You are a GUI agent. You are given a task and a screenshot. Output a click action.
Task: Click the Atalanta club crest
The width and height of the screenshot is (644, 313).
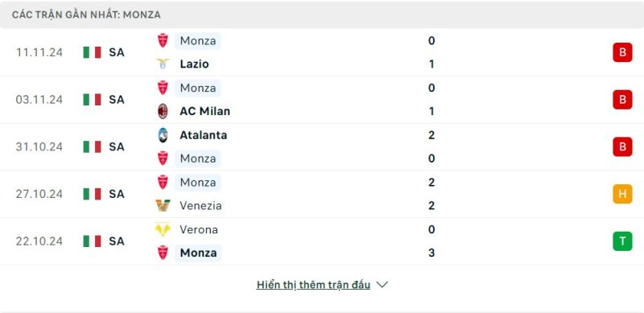(x=163, y=135)
